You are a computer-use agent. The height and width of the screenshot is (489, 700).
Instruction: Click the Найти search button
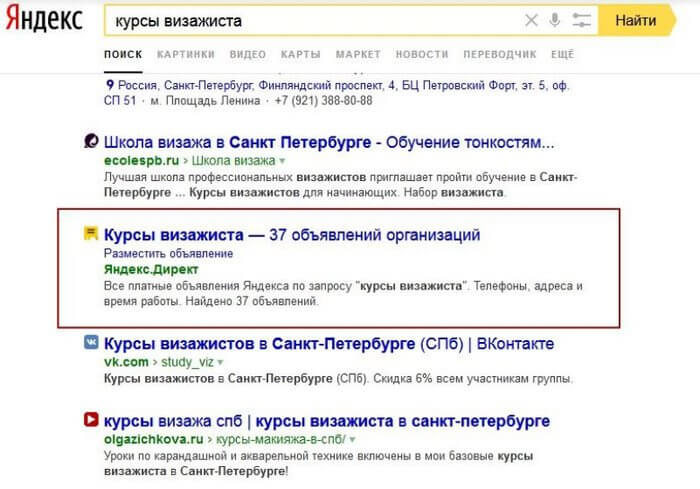tap(637, 20)
